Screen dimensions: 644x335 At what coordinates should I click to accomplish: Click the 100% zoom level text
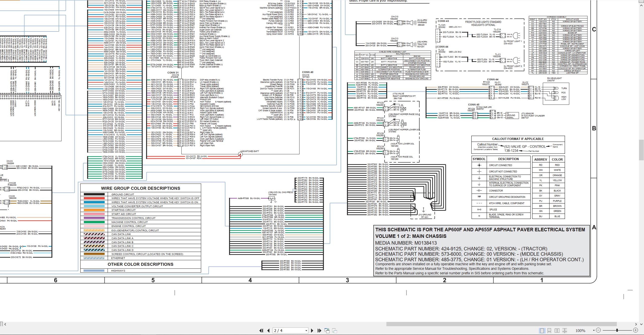[580, 331]
